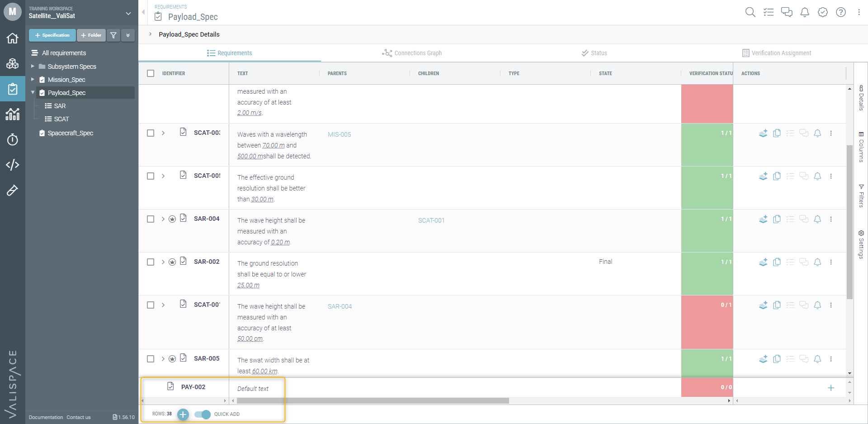Open the help question mark icon

(841, 12)
